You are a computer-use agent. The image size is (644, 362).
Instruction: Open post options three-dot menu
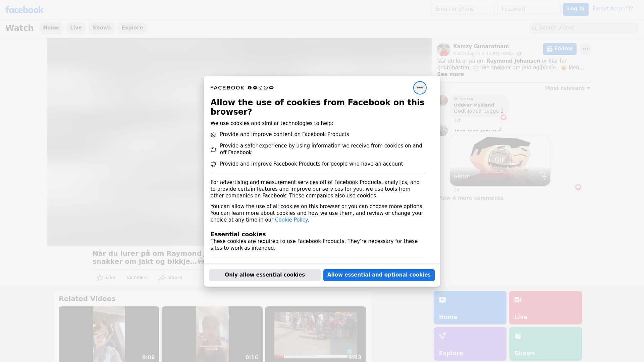tap(585, 49)
